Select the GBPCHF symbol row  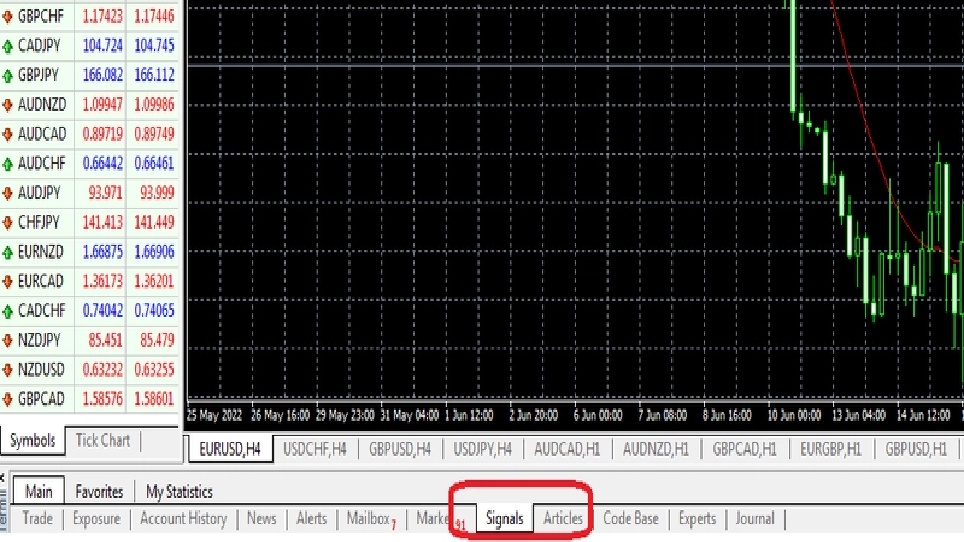(x=90, y=15)
